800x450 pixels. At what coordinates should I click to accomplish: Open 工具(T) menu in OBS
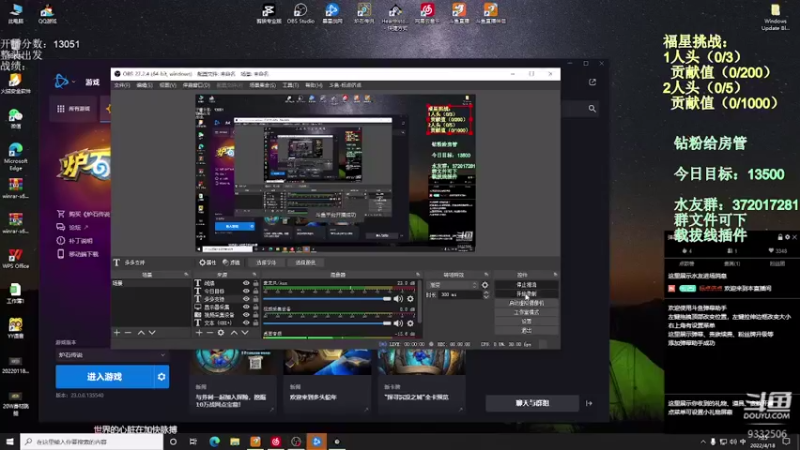click(290, 85)
